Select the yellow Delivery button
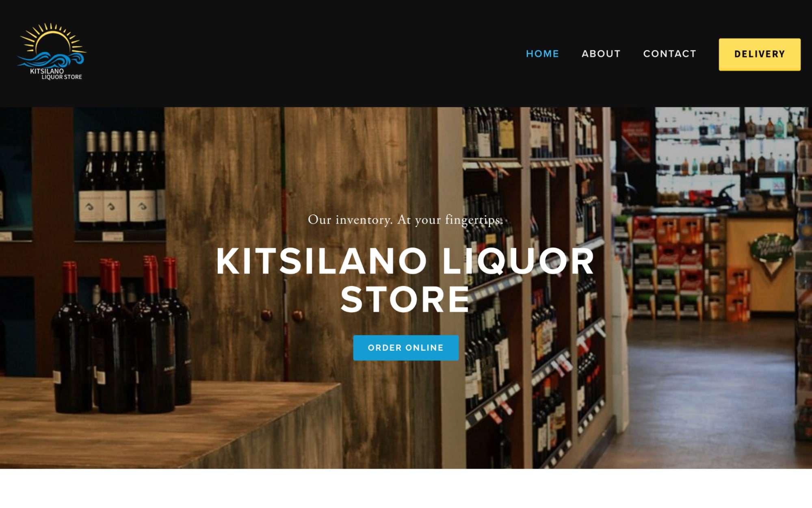The image size is (812, 508). (x=760, y=54)
